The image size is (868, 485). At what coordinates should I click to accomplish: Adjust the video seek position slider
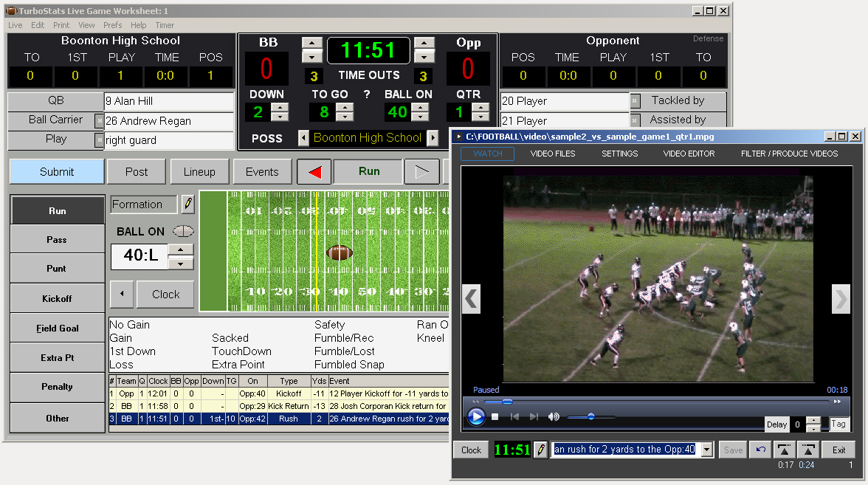coord(507,402)
